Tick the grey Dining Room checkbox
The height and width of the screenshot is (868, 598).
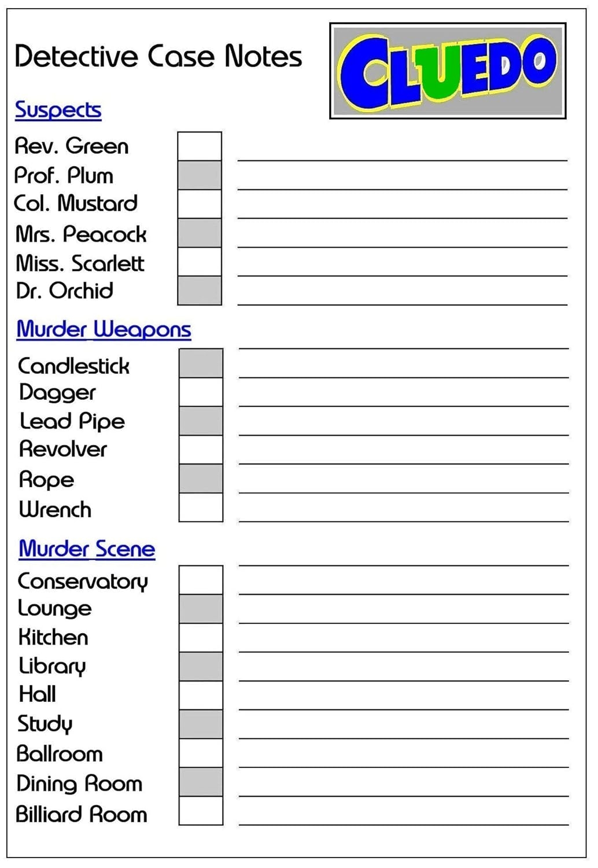[x=201, y=782]
